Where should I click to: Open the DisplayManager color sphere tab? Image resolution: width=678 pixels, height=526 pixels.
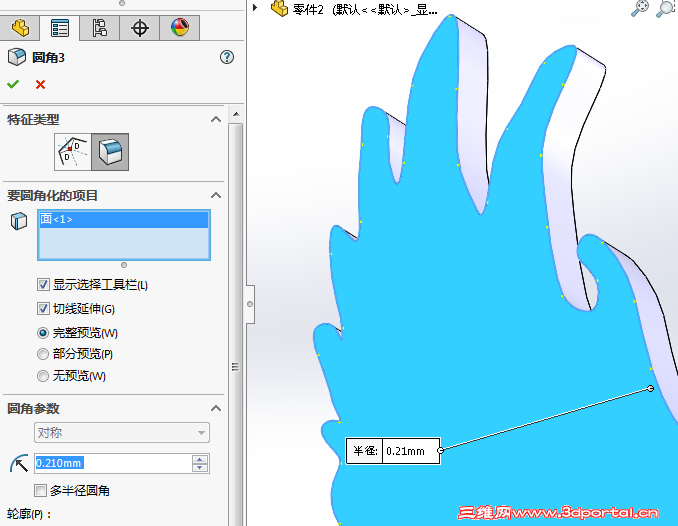(x=179, y=28)
